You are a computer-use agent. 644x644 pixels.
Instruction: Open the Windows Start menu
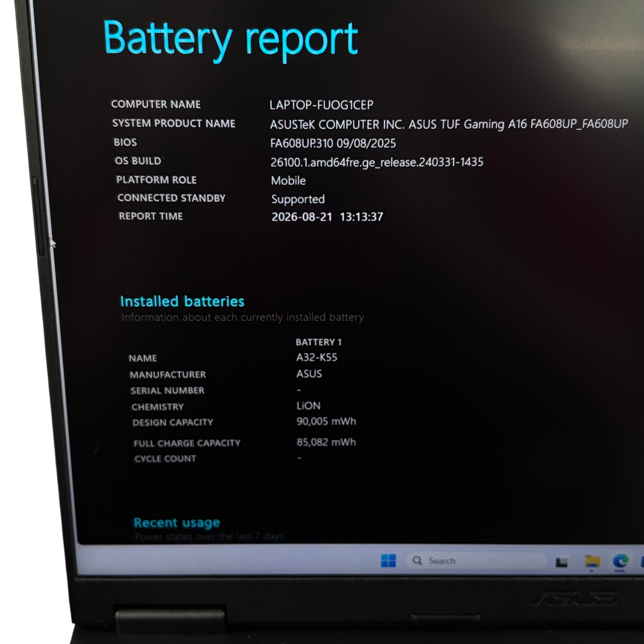[388, 560]
